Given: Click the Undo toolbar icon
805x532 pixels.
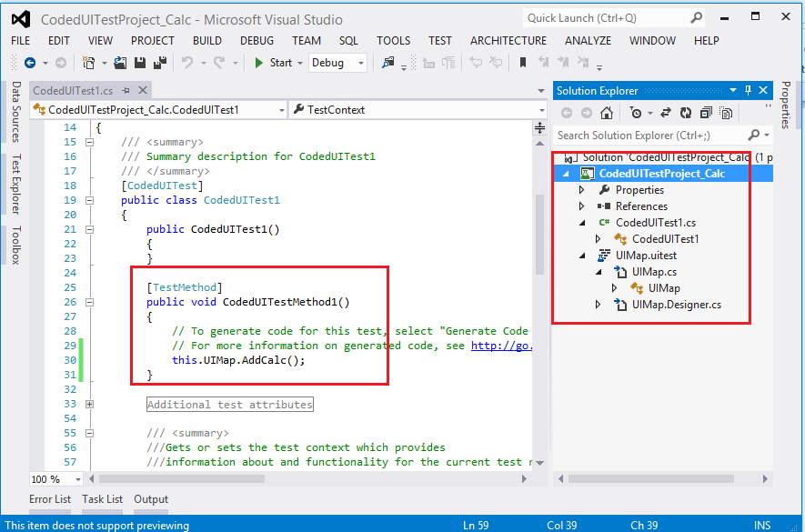Looking at the screenshot, I should 187,63.
